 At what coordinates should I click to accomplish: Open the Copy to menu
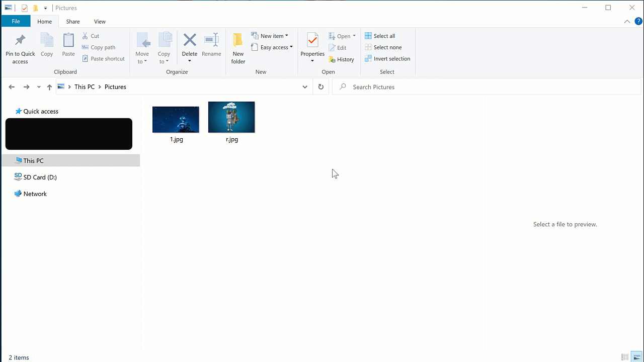coord(164,49)
